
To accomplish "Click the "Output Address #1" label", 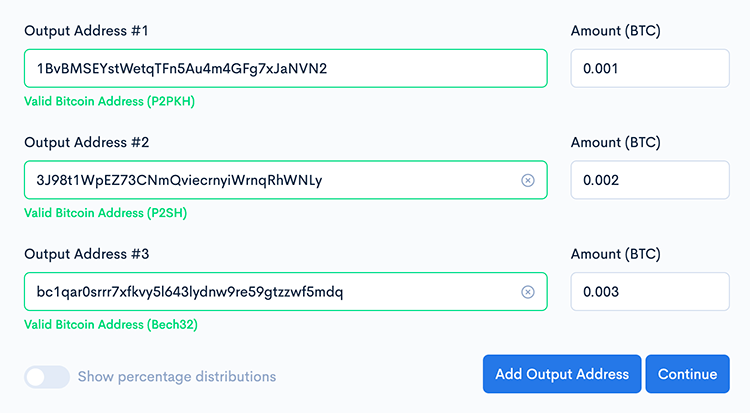I will pos(86,31).
